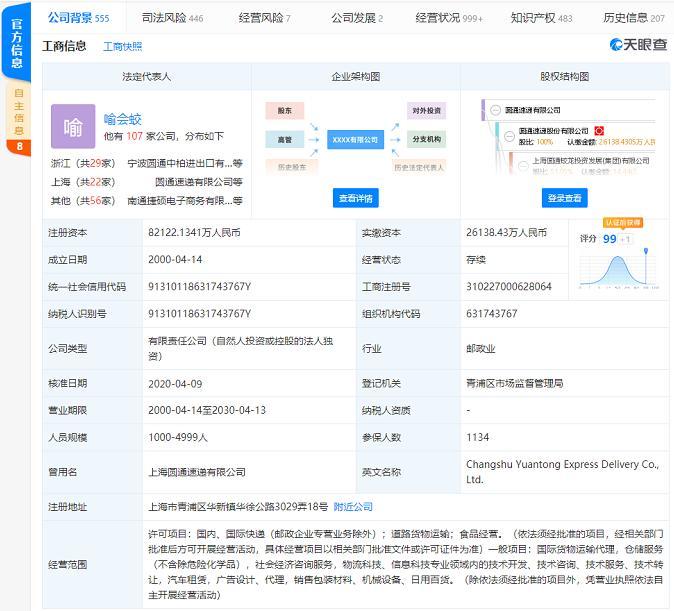Viewport: 674px width, 611px height.
Task: Click the 股权结构图 column header
Action: click(564, 77)
